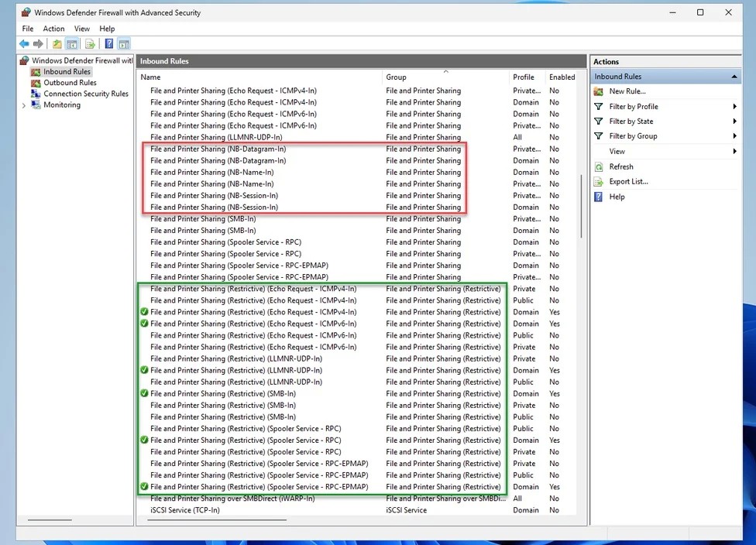
Task: Select the Outbound Rules tree node
Action: (x=70, y=83)
